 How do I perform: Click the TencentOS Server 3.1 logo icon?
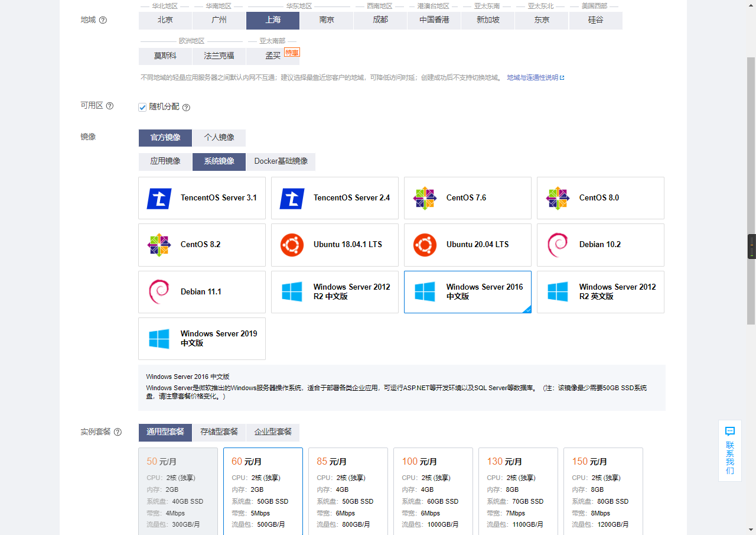pos(159,199)
